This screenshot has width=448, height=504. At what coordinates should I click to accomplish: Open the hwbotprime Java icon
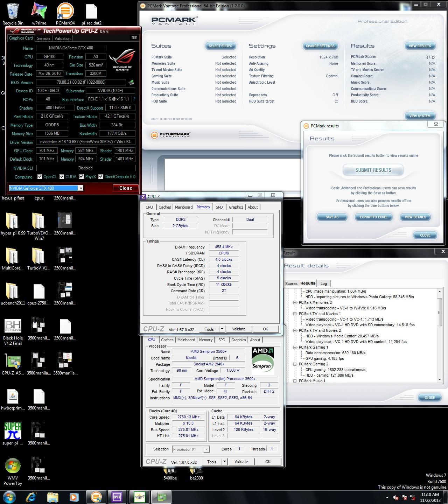pos(13,399)
